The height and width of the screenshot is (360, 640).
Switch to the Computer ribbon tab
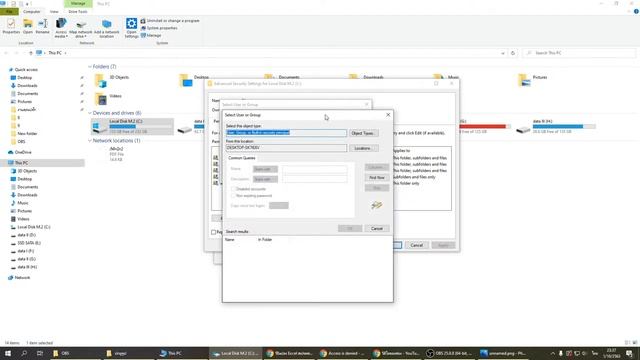tap(31, 11)
